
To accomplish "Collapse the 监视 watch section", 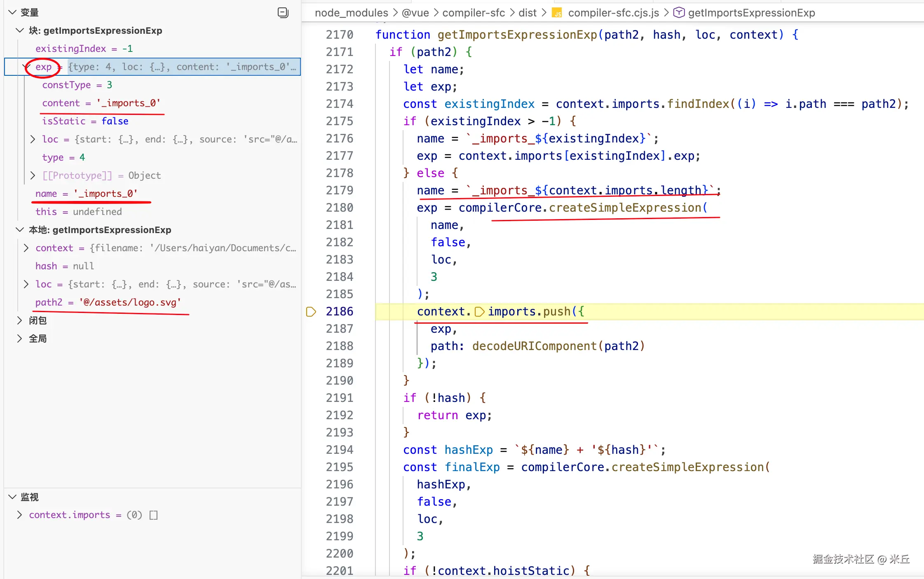I will pos(12,497).
